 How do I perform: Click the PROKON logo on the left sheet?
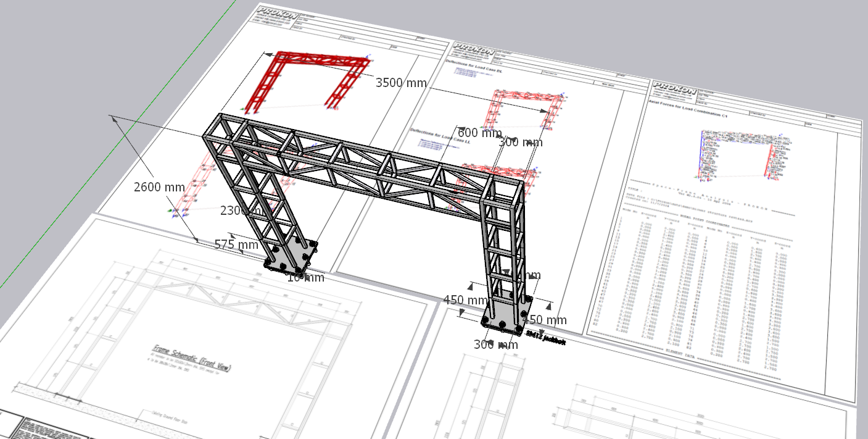pyautogui.click(x=276, y=13)
